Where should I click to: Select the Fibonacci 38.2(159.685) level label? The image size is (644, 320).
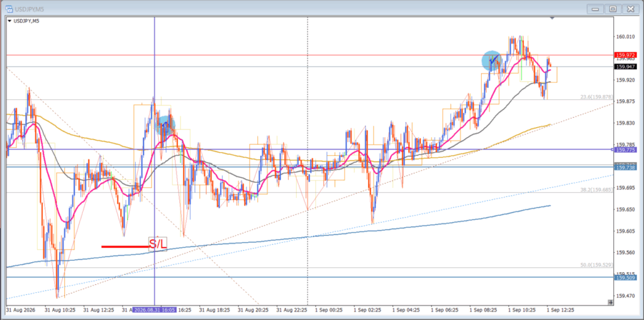(596, 190)
